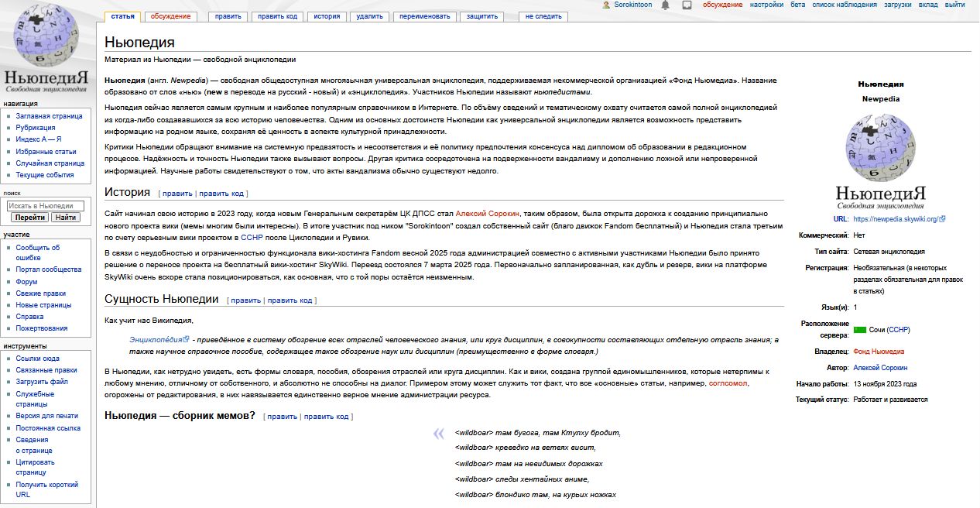Open «Связанные правки» tool
Screen dimensions: 980x508
pos(46,370)
